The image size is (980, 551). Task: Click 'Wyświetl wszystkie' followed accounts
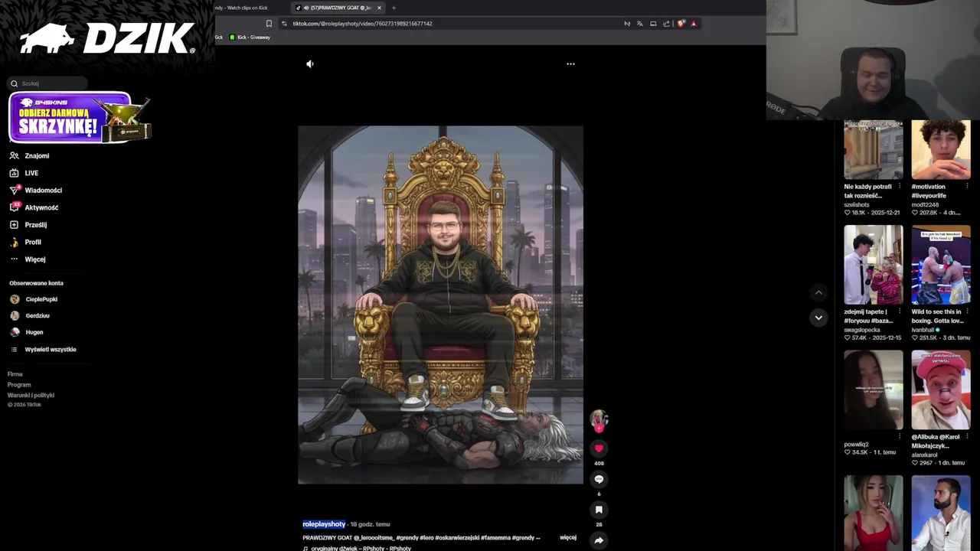(x=43, y=350)
